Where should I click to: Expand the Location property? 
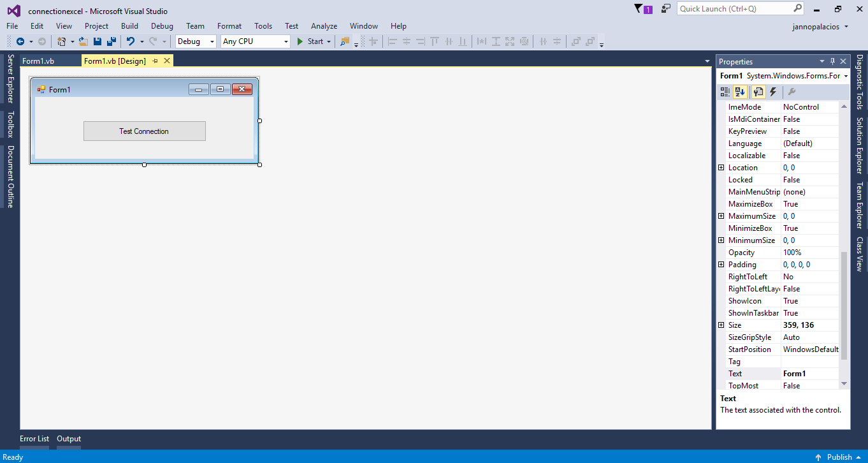point(721,168)
